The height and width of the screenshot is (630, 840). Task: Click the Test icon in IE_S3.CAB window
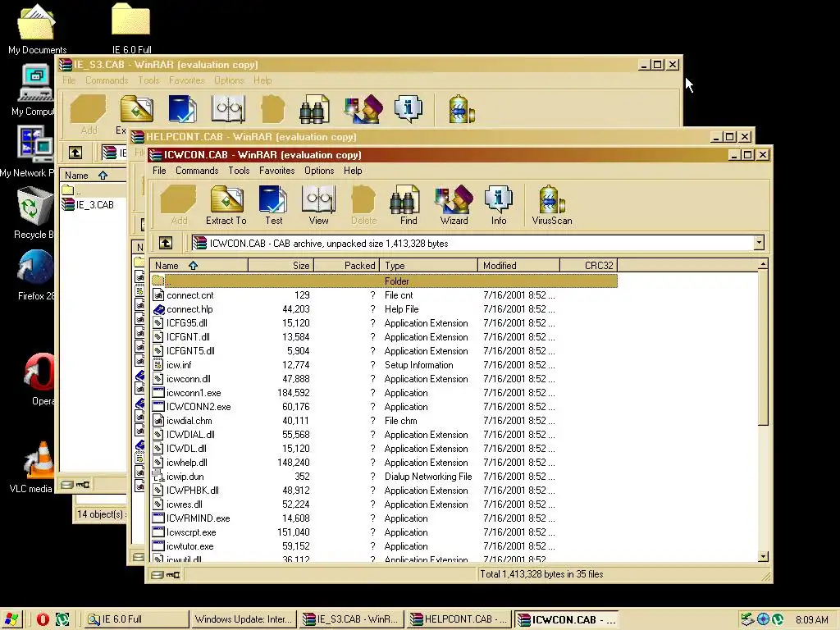tap(182, 109)
